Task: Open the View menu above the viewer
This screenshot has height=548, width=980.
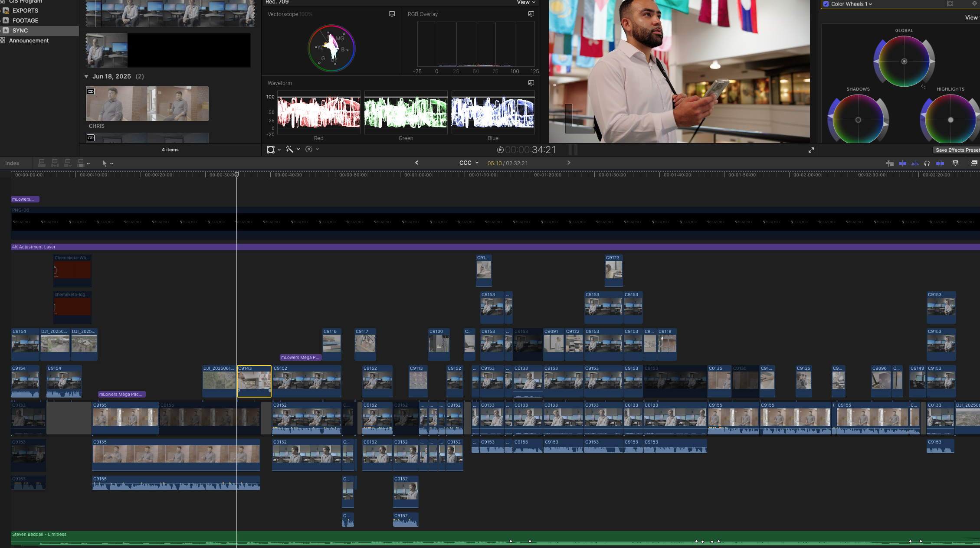Action: 525,2
